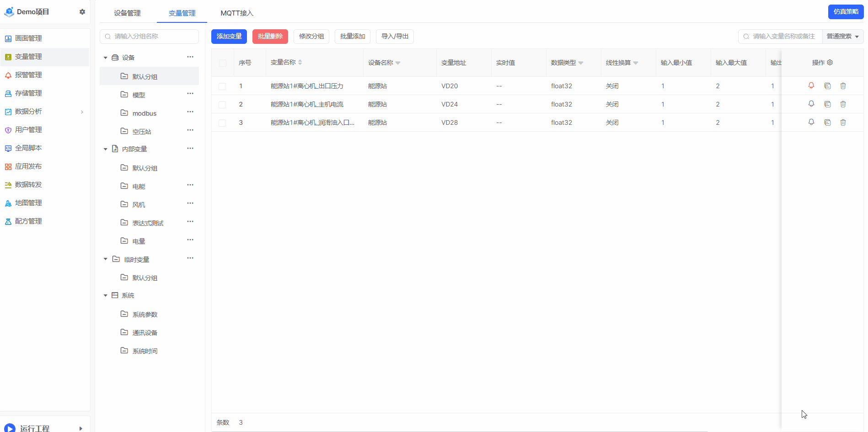This screenshot has width=868, height=432.
Task: Sort the table by 变量名称 column
Action: [x=300, y=63]
